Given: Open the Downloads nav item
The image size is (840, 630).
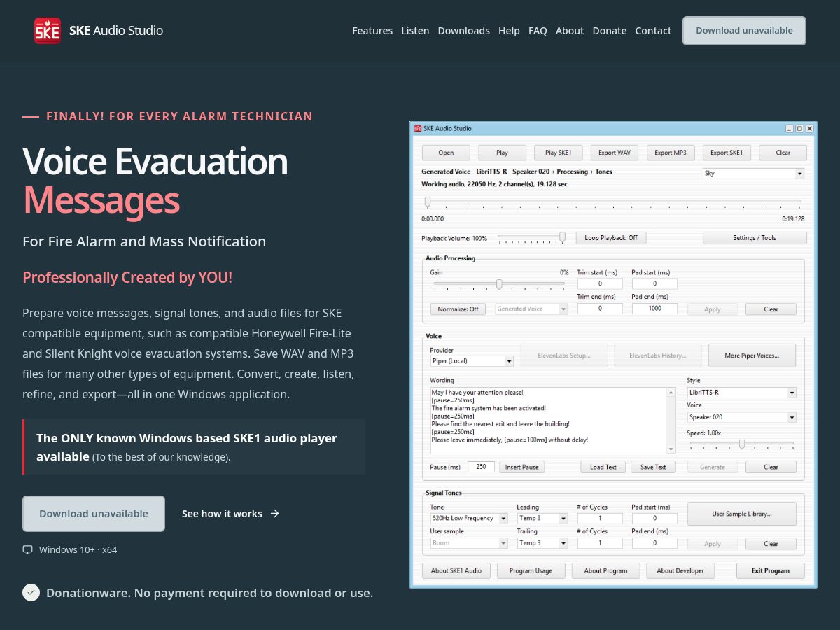Looking at the screenshot, I should coord(463,31).
